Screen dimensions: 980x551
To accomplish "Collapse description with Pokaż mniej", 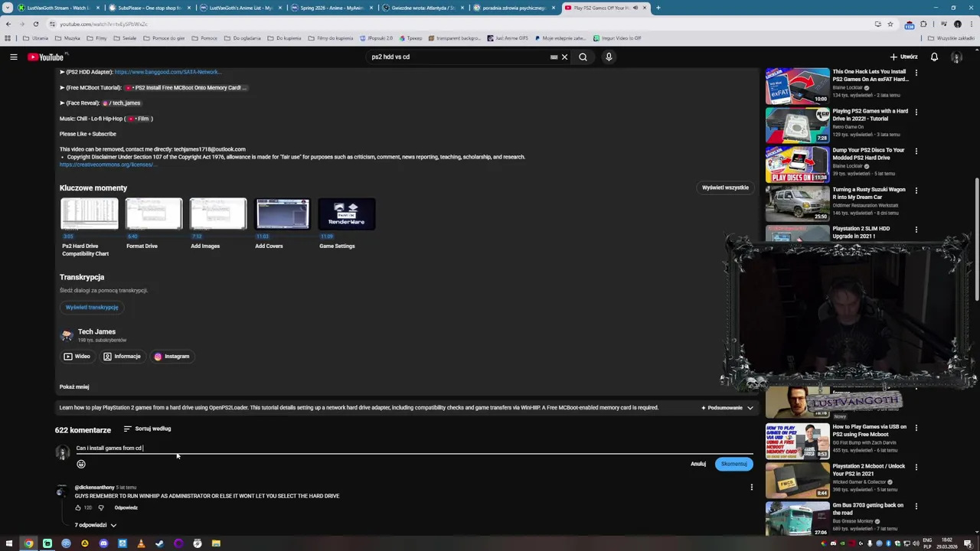I will 74,386.
